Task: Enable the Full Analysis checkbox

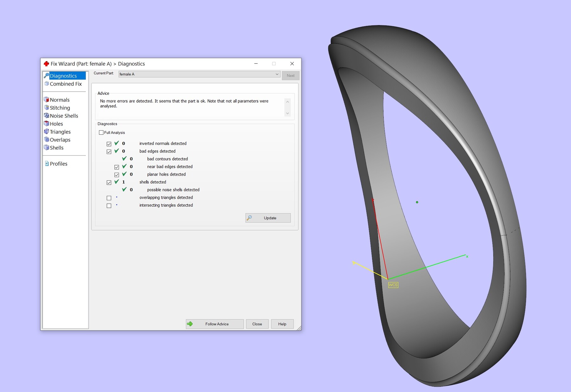Action: [101, 132]
